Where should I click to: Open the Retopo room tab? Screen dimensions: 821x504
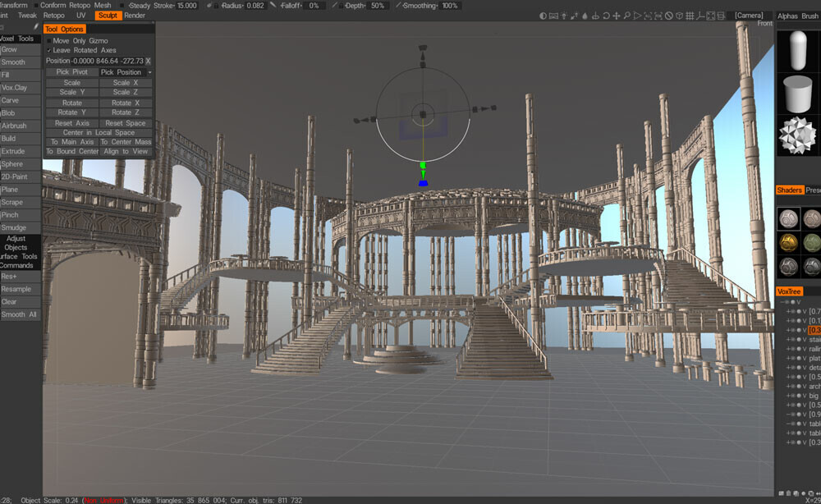coord(54,16)
